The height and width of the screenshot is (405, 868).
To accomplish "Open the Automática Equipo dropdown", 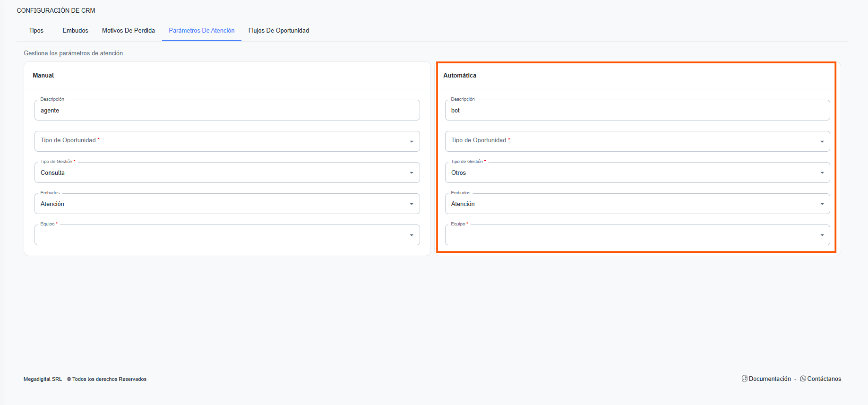I will click(637, 235).
